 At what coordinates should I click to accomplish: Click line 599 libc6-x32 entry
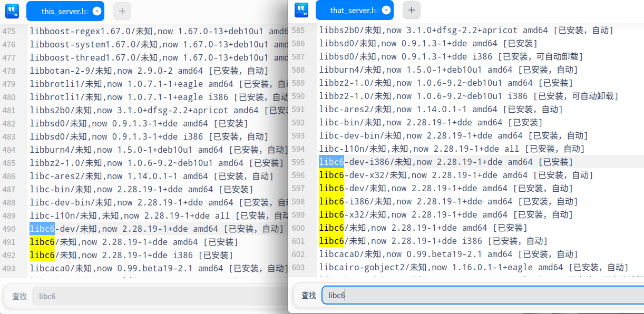click(446, 214)
